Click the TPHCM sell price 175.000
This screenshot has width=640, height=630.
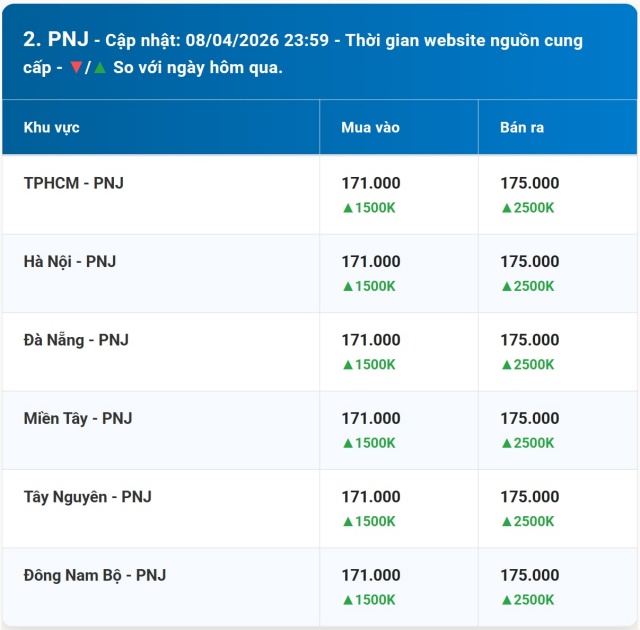[530, 183]
